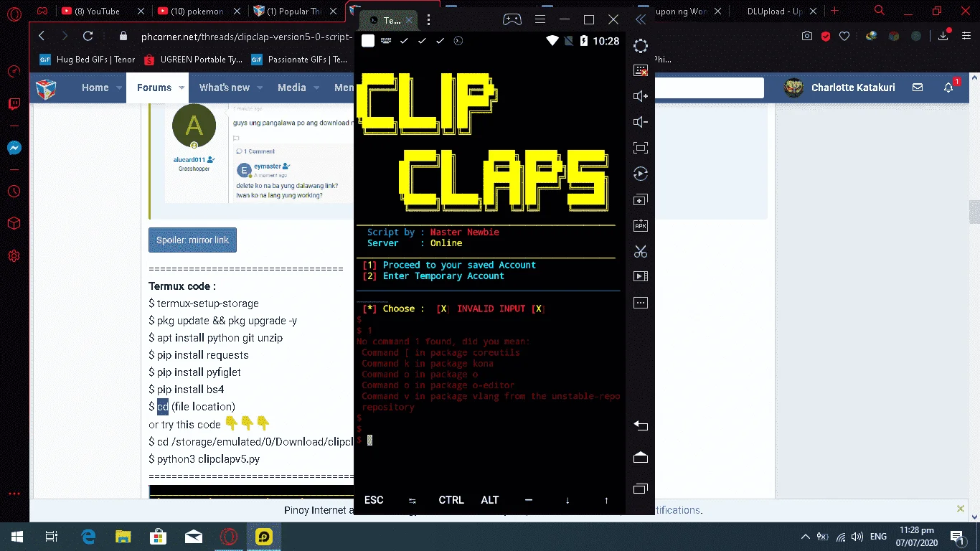Screen dimensions: 980x551
Task: Tap the Android recent apps button
Action: [641, 489]
